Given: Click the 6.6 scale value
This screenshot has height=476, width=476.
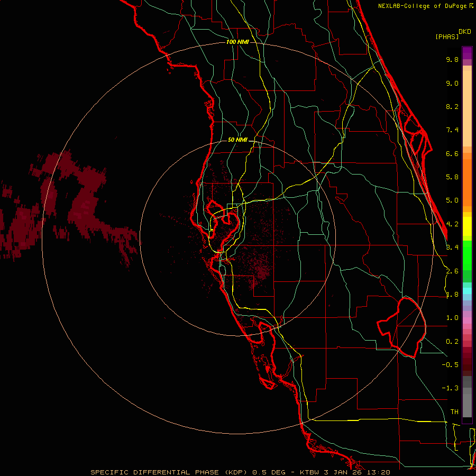Looking at the screenshot, I should [452, 153].
